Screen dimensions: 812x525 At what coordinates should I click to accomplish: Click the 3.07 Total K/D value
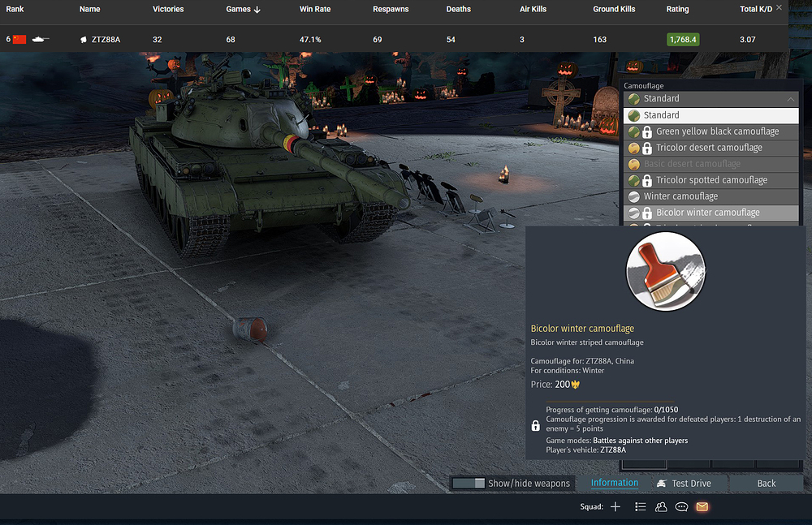(747, 39)
